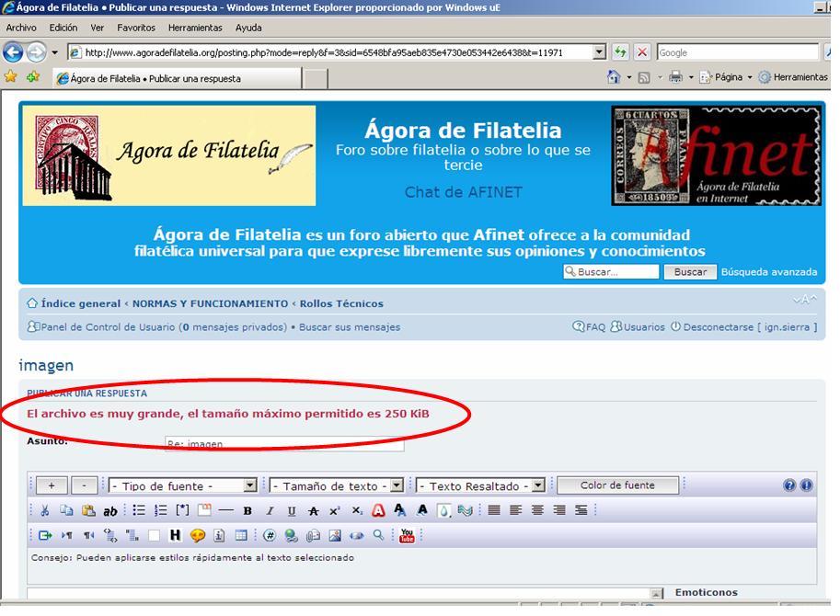This screenshot has width=840, height=616.
Task: Open the Herramientas menu in menu bar
Action: click(195, 28)
